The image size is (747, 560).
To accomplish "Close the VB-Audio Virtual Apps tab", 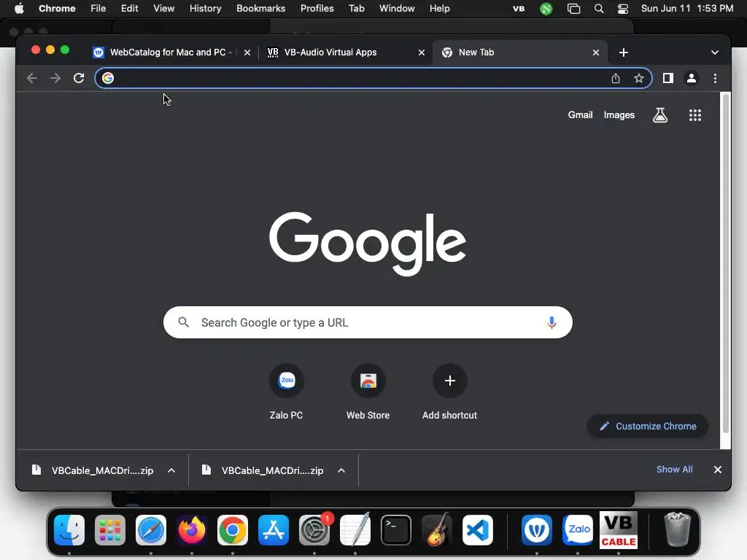I will coord(422,52).
